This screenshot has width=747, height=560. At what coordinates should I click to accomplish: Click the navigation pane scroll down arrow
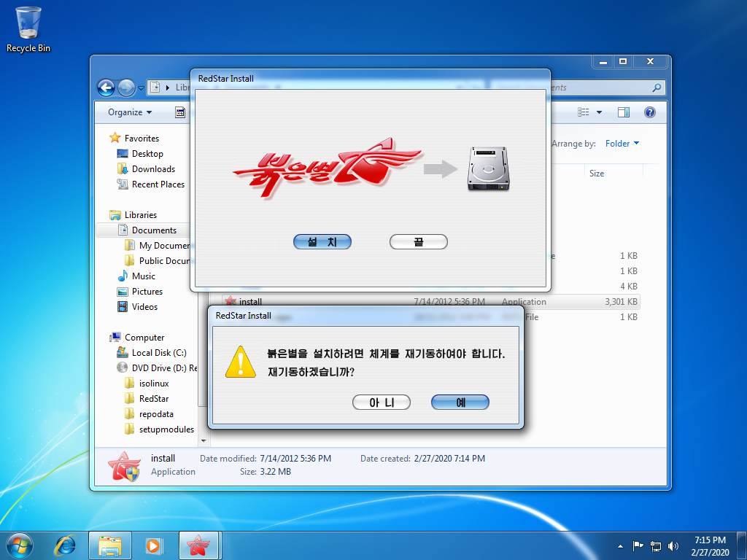click(x=204, y=441)
